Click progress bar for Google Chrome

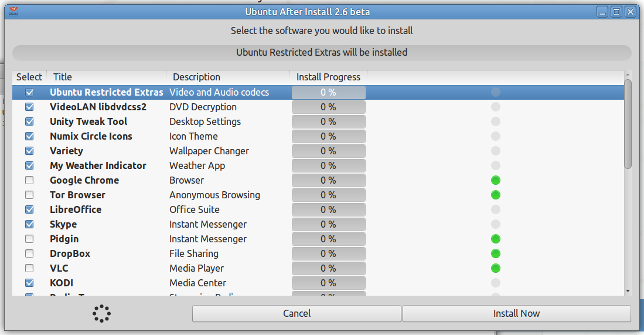(x=329, y=181)
